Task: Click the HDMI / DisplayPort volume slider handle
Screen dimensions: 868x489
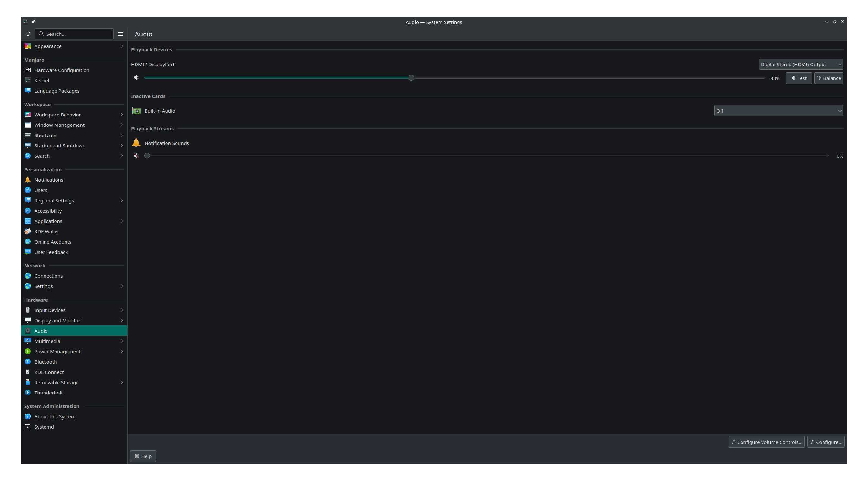Action: (411, 78)
